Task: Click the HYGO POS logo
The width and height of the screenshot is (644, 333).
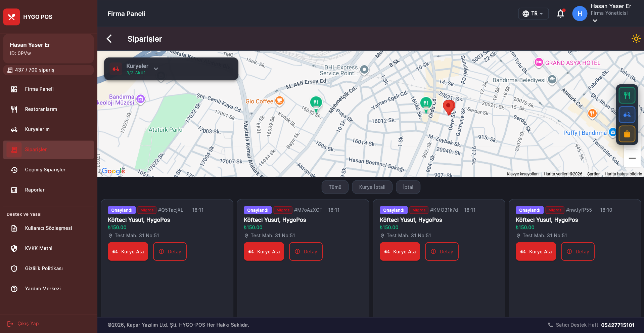Action: coord(11,17)
